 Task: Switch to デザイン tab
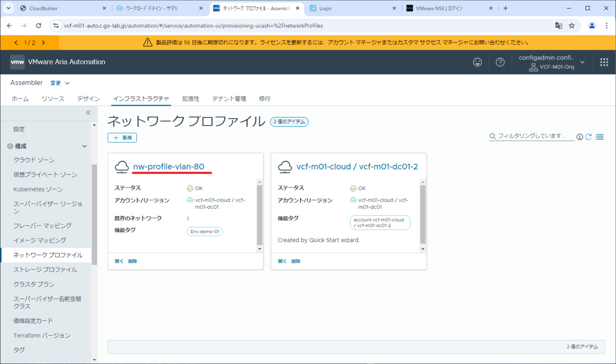point(88,99)
